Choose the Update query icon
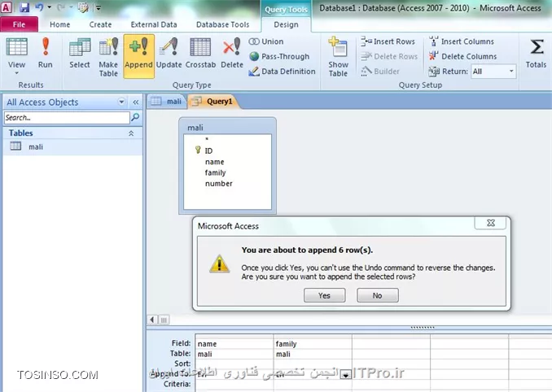This screenshot has width=552, height=392. (169, 54)
